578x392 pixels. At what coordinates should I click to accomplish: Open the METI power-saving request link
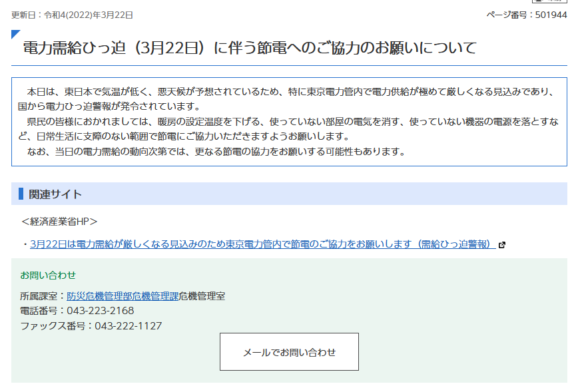262,244
